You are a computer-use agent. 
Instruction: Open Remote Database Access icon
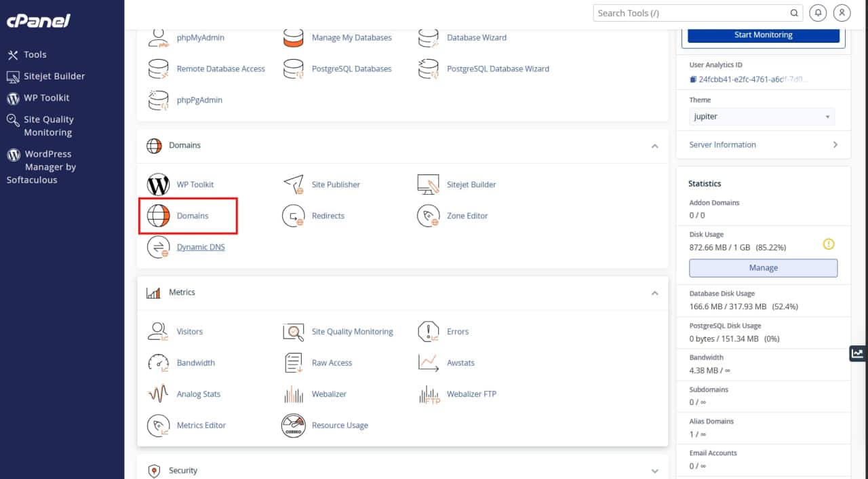[x=158, y=69]
